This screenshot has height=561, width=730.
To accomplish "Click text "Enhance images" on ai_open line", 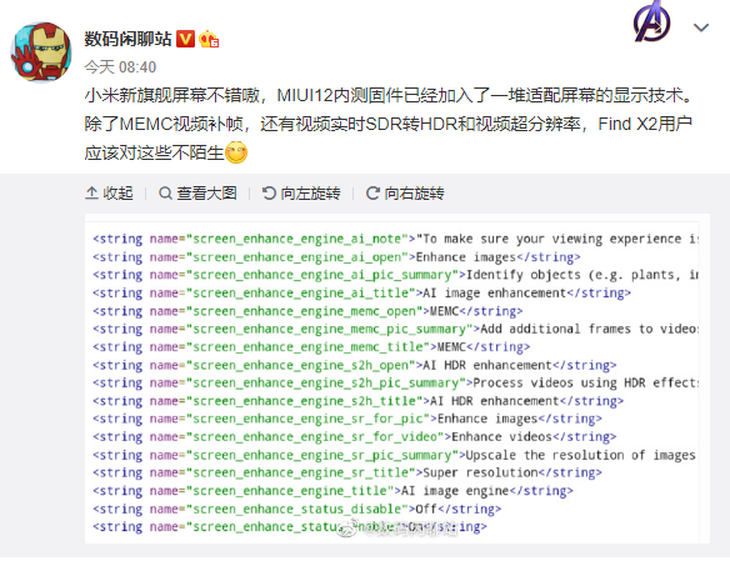I will [466, 257].
